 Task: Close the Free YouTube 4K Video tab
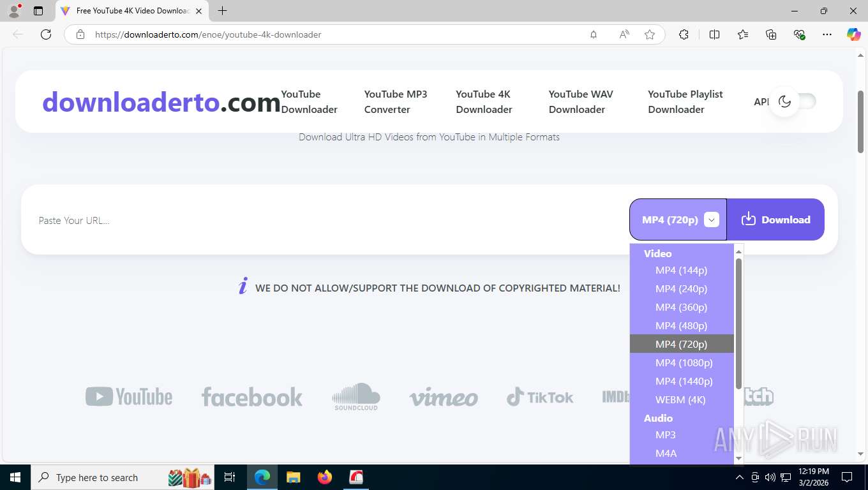point(198,11)
